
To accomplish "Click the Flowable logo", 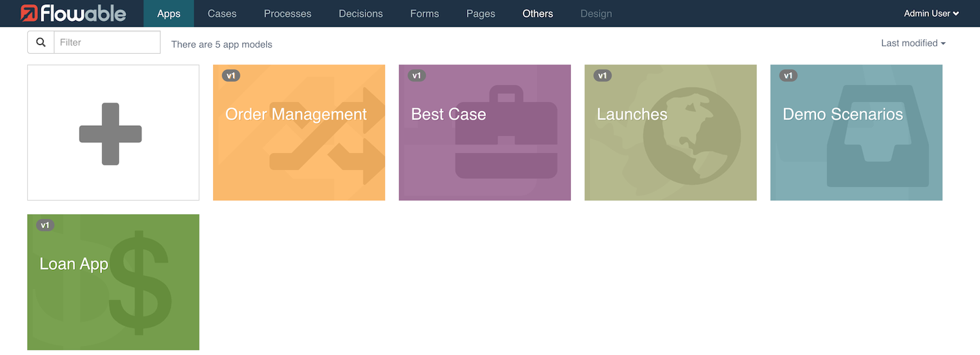I will 73,13.
